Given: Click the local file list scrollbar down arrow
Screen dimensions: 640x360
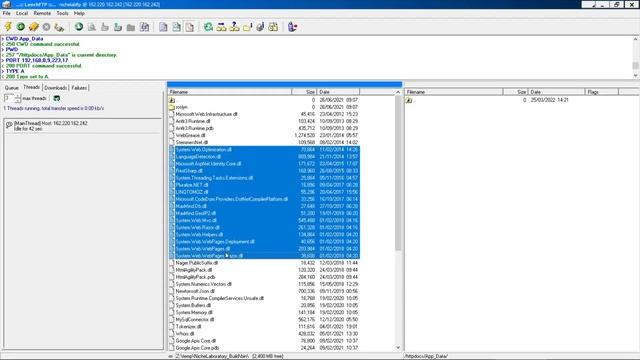Looking at the screenshot, I should pos(398,348).
